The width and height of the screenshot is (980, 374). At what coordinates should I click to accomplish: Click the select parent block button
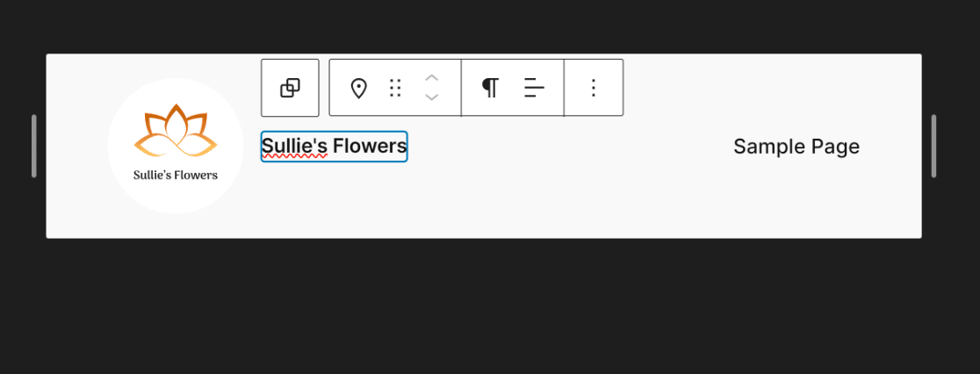coord(290,88)
